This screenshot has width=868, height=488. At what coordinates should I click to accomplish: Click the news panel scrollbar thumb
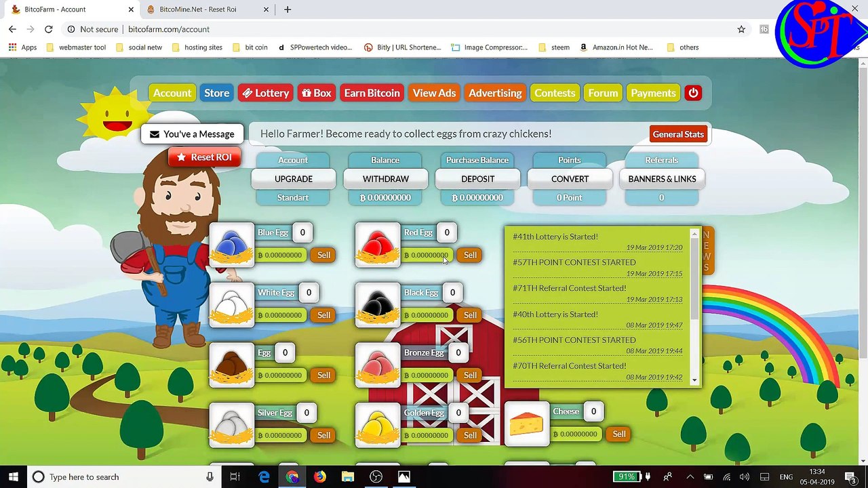694,279
